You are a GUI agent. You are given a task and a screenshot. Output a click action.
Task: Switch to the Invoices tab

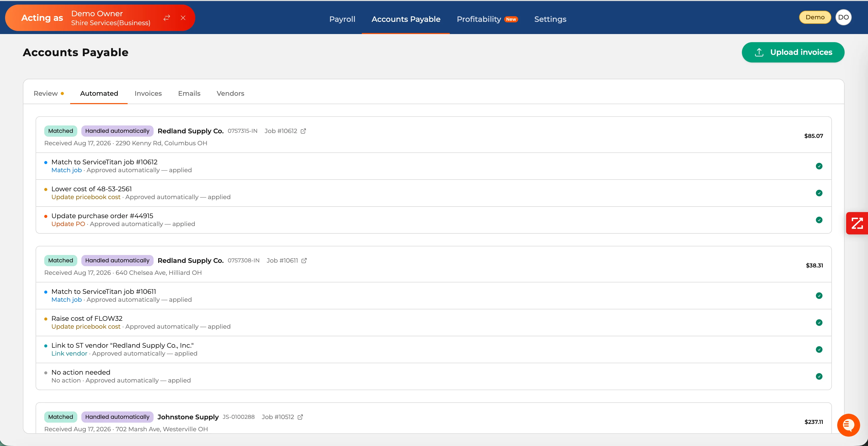coord(148,93)
